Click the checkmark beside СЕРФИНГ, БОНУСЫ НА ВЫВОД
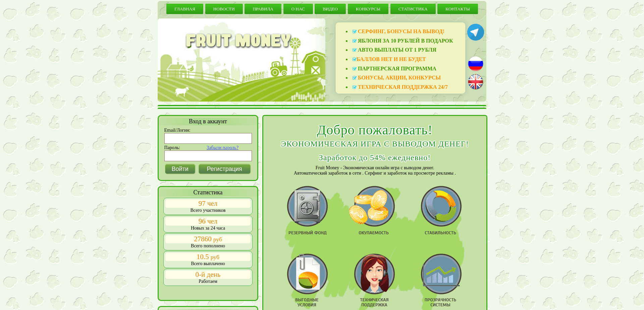 point(355,31)
